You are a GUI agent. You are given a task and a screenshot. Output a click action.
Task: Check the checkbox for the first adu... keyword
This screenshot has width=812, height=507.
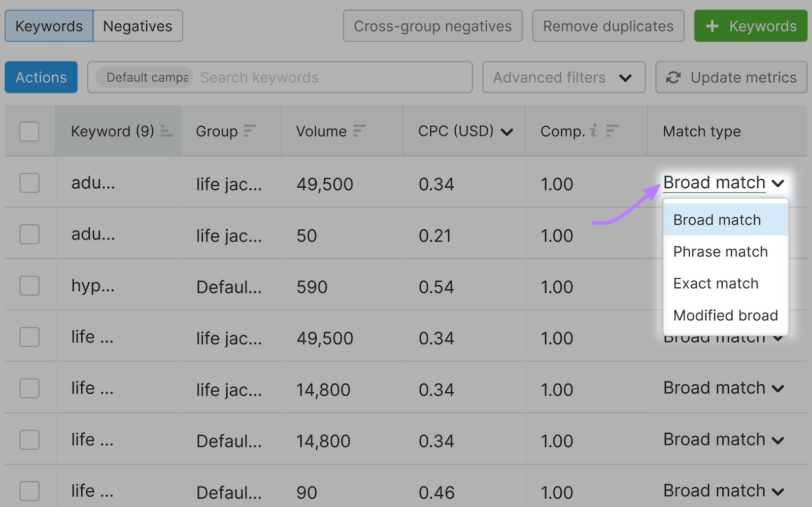(29, 183)
